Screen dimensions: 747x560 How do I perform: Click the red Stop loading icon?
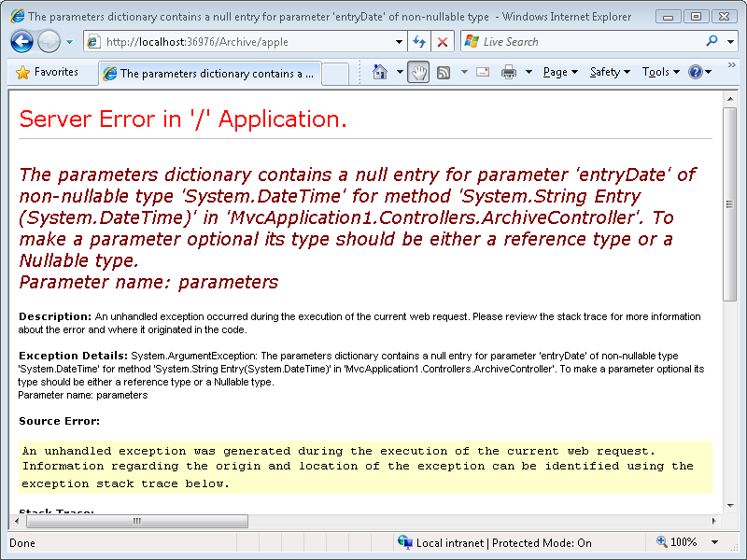click(443, 42)
